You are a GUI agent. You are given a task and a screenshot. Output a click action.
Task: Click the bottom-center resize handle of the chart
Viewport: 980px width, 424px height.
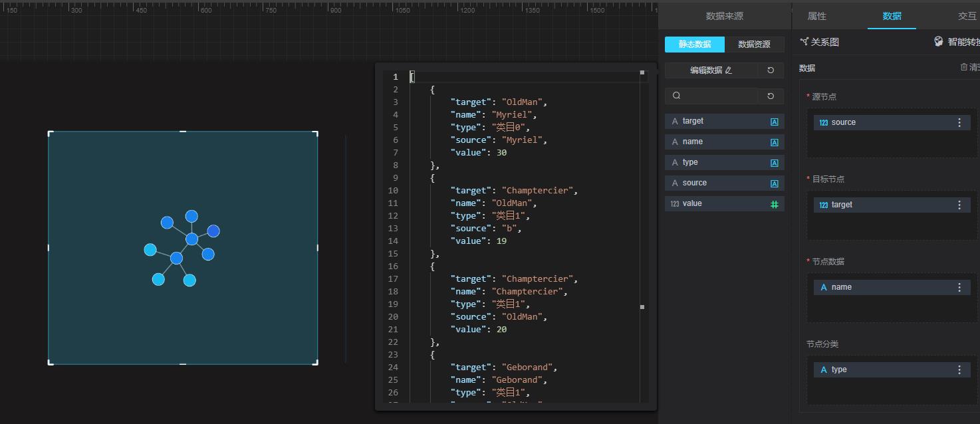183,364
